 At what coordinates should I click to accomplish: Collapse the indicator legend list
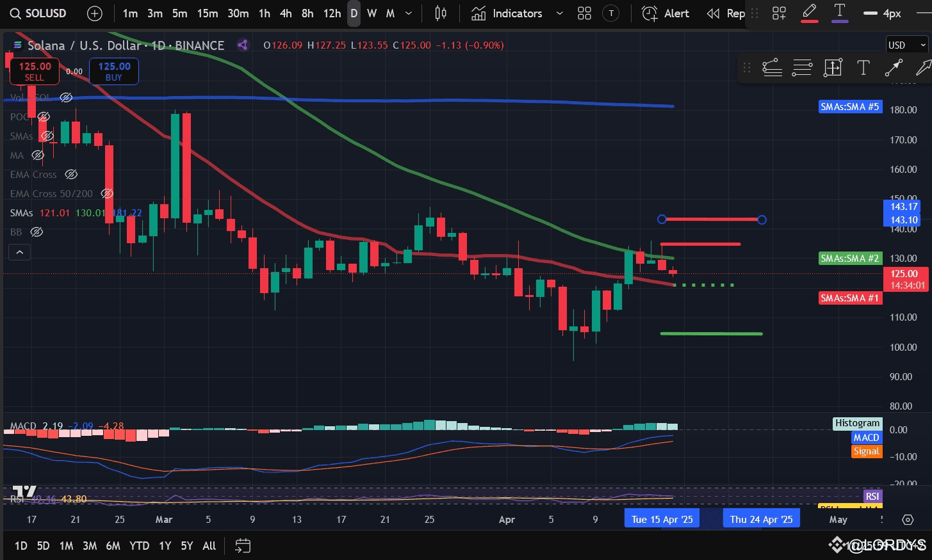pyautogui.click(x=19, y=252)
